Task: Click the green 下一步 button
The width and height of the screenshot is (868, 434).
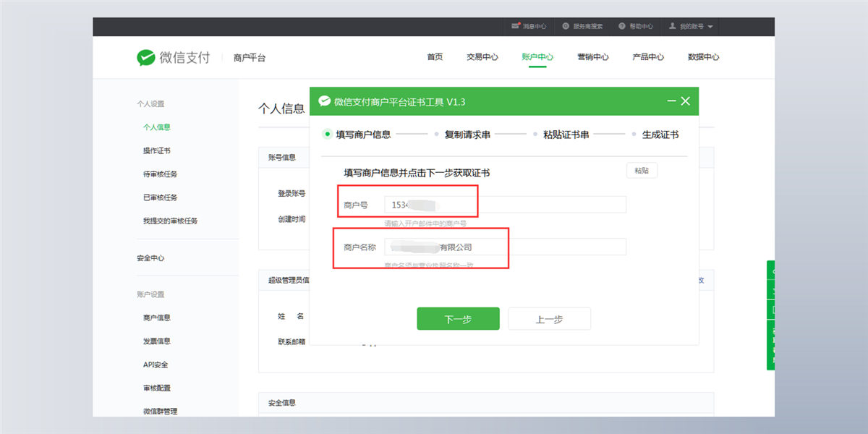Action: (458, 319)
